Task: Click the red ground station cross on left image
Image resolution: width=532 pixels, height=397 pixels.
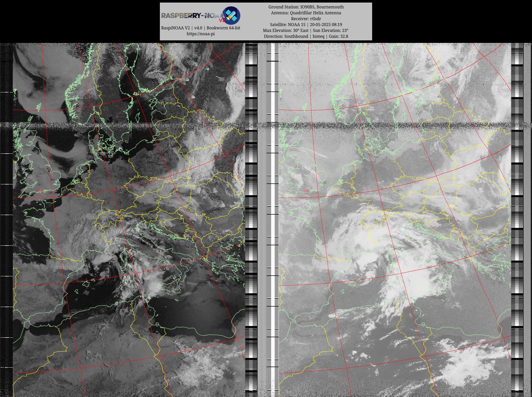Action: pos(41,191)
